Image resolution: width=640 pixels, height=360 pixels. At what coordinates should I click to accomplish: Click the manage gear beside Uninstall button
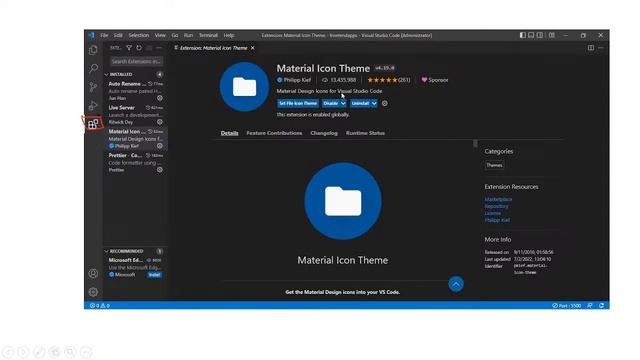(x=384, y=104)
